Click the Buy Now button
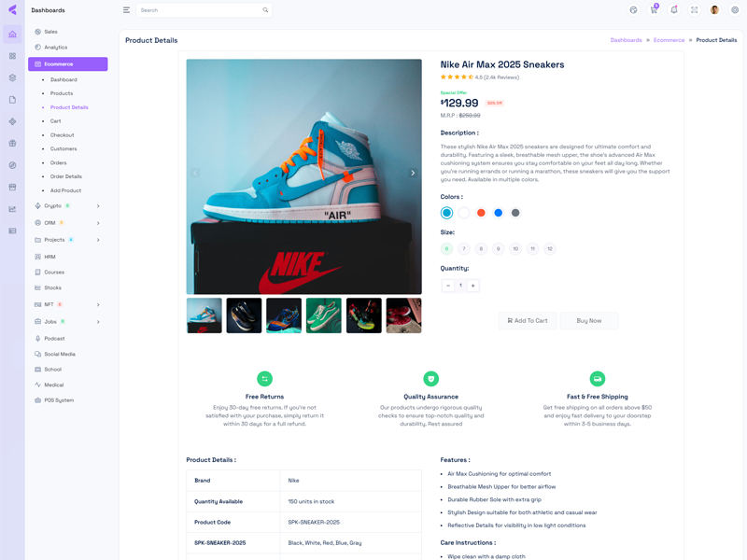The width and height of the screenshot is (747, 560). point(589,321)
